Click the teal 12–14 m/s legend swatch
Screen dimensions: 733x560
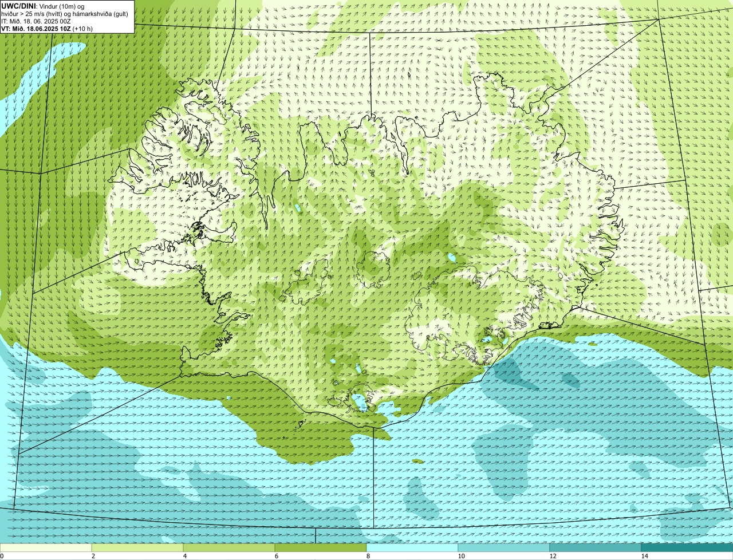(x=596, y=547)
